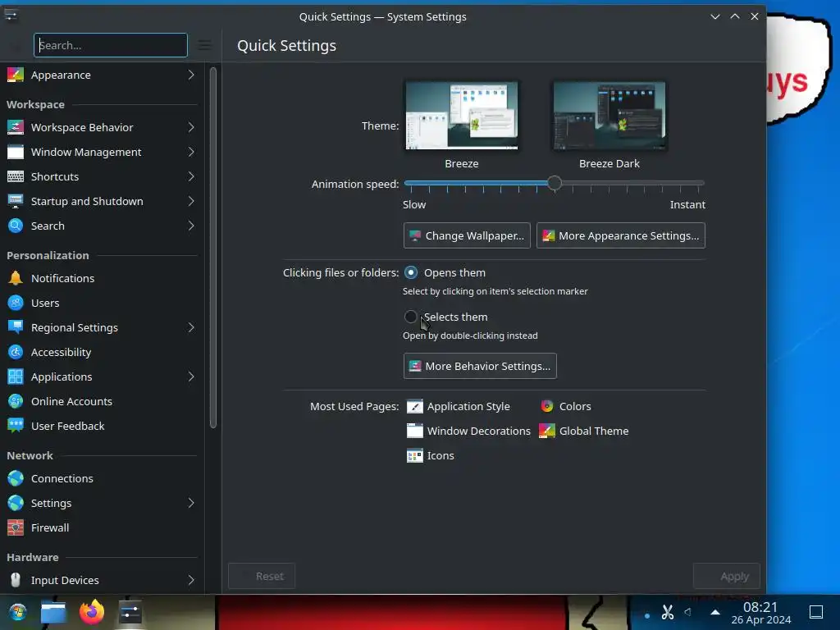Click the Search magnifier icon in sidebar

tap(16, 226)
